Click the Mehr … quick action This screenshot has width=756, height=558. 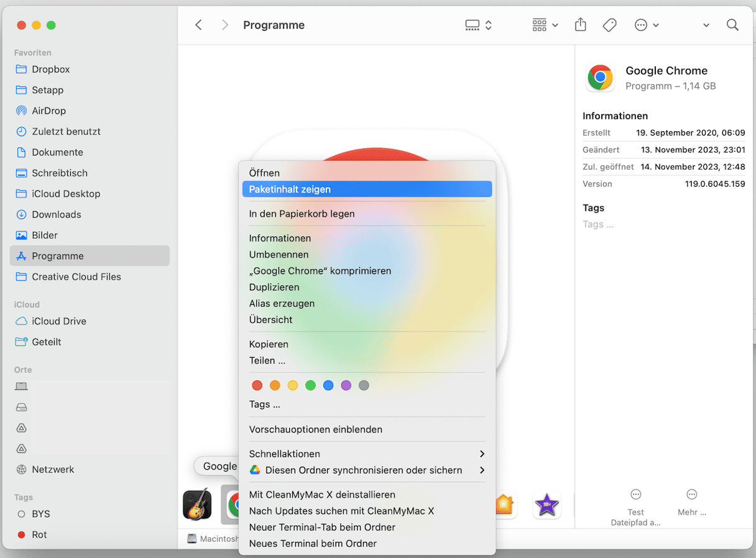coord(692,501)
